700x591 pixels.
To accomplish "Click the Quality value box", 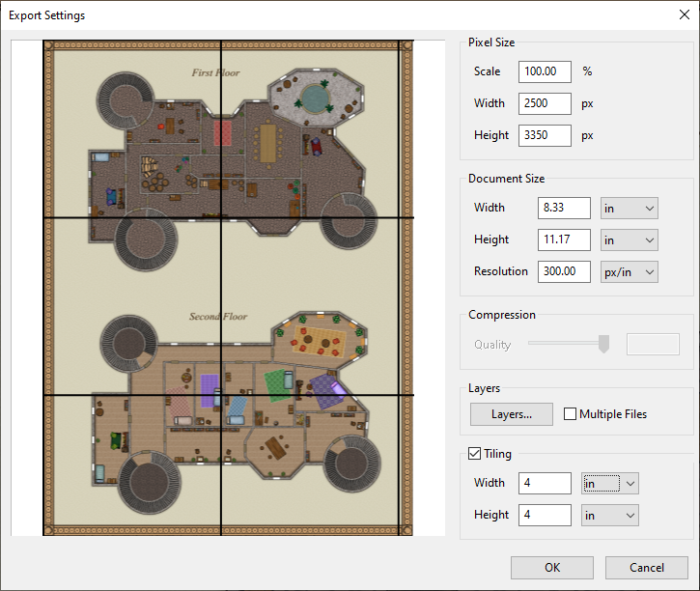I will click(653, 344).
